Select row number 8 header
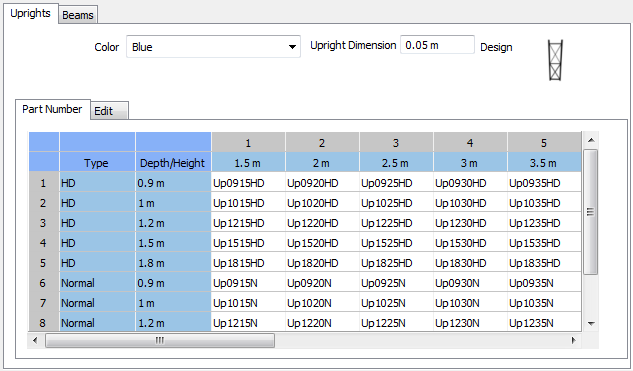633x371 pixels. coord(44,322)
